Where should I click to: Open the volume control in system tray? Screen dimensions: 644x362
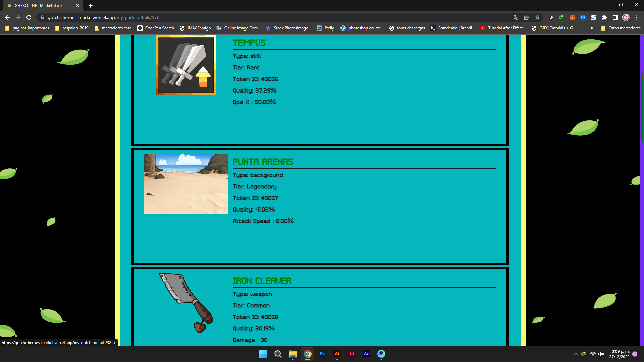point(600,354)
